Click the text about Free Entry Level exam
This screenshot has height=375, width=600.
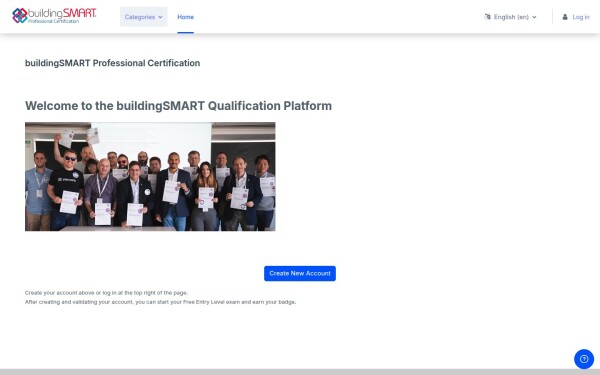coord(160,302)
